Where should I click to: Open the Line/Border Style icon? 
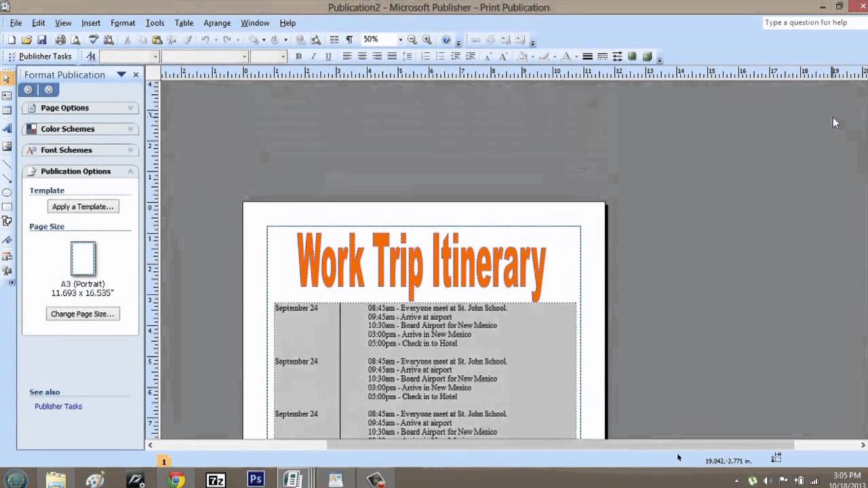coord(587,56)
